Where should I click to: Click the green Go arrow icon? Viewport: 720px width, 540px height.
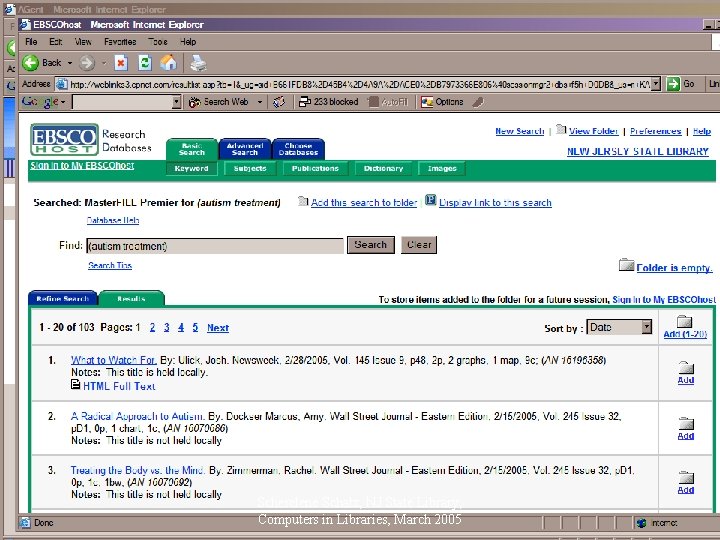(x=673, y=84)
